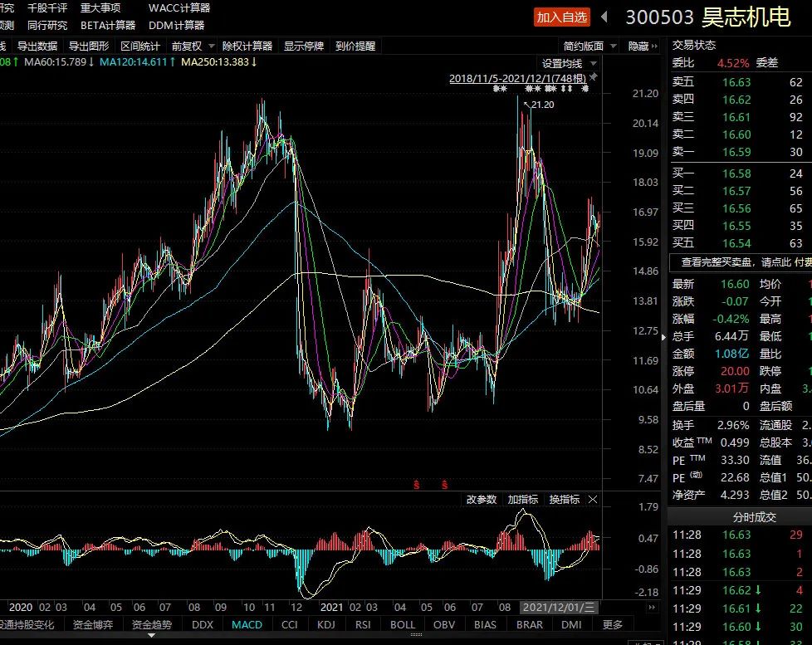Screen dimensions: 812x645
Task: Click the 查看完整买卖盘 paid order book link
Action: 741,262
